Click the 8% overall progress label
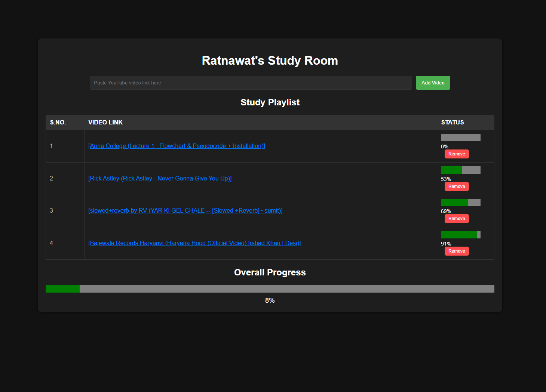Viewport: 546px width, 392px height. tap(270, 300)
